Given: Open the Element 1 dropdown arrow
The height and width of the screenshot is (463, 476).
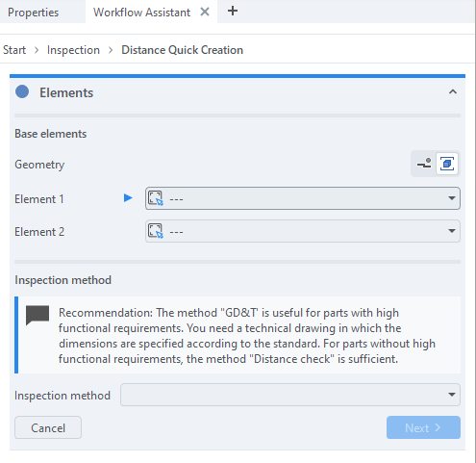Looking at the screenshot, I should [452, 198].
